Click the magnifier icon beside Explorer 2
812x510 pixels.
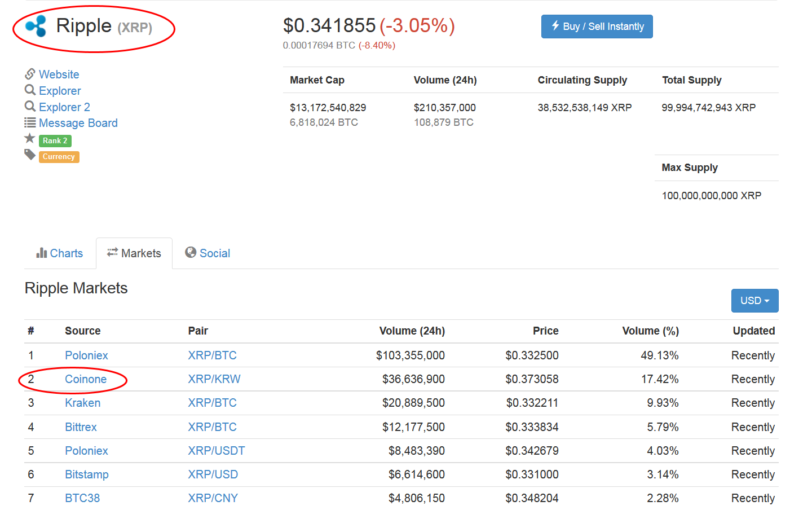[x=30, y=106]
